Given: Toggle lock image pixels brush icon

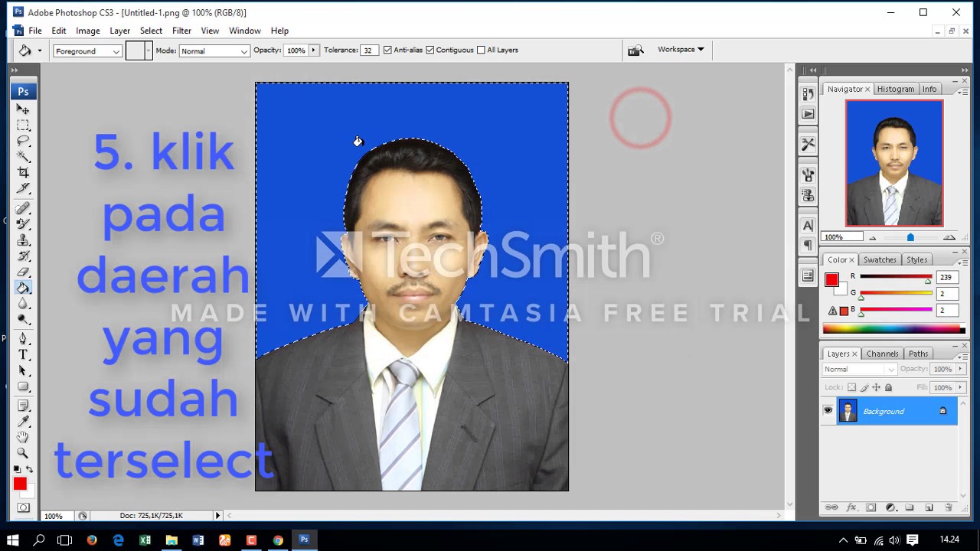Looking at the screenshot, I should tap(864, 387).
